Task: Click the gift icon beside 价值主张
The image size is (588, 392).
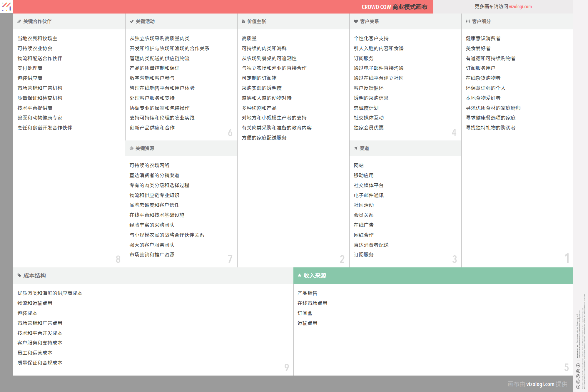Action: point(243,21)
